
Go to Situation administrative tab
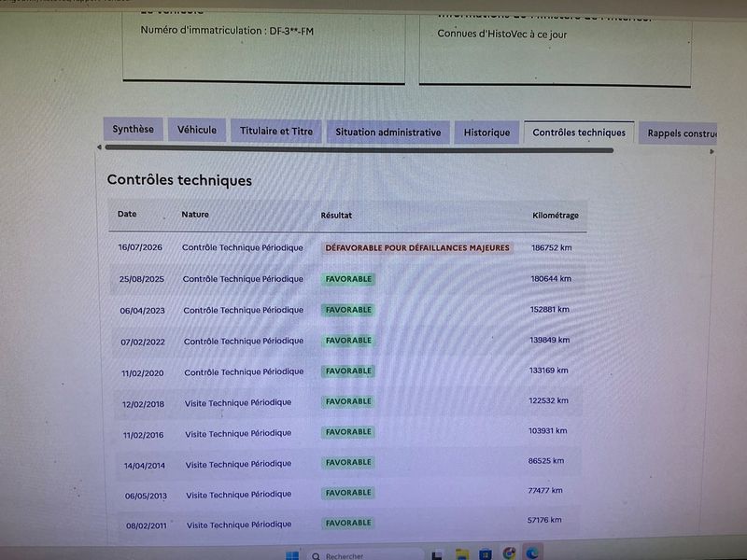coord(388,132)
